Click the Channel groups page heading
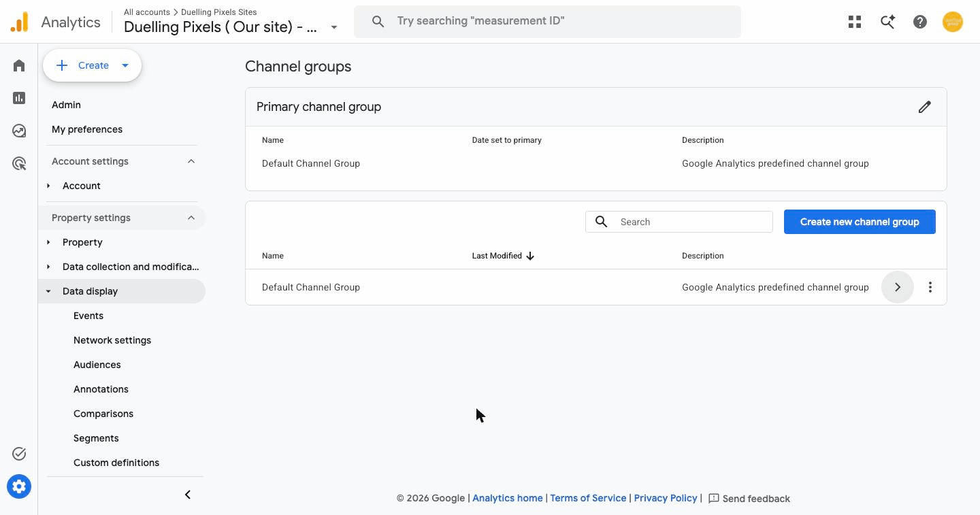This screenshot has width=980, height=515. pos(298,67)
